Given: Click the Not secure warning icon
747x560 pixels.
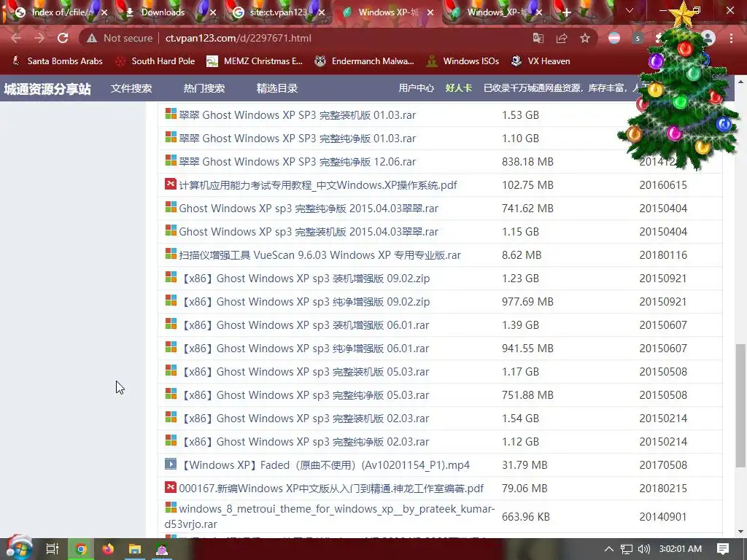Looking at the screenshot, I should coord(92,38).
